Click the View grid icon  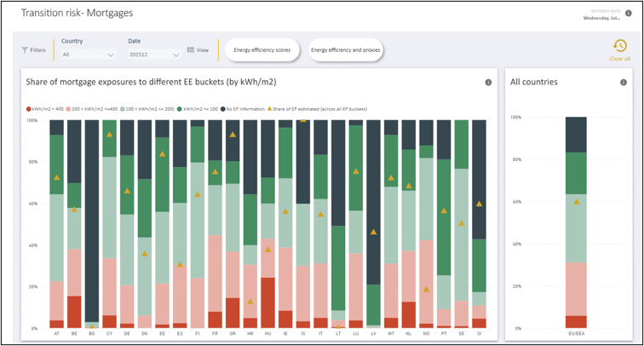[191, 49]
